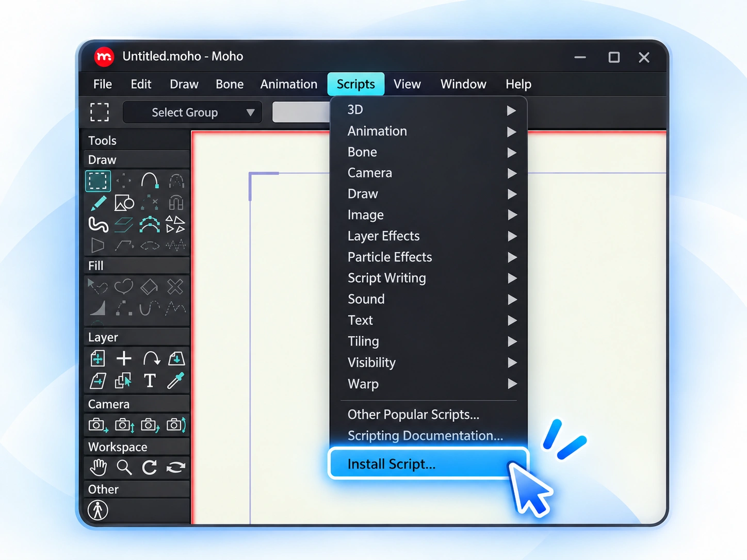The image size is (747, 560).
Task: Open the Help menu
Action: click(518, 84)
